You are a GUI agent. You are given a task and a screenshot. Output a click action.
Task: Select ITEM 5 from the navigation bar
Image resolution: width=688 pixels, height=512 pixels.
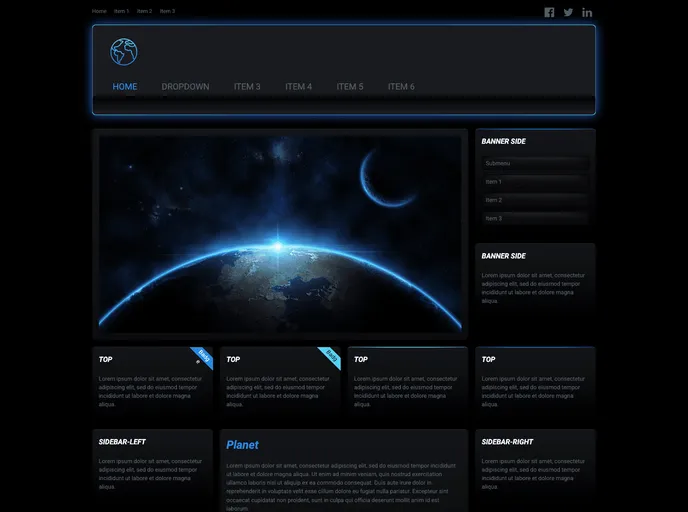coord(350,87)
